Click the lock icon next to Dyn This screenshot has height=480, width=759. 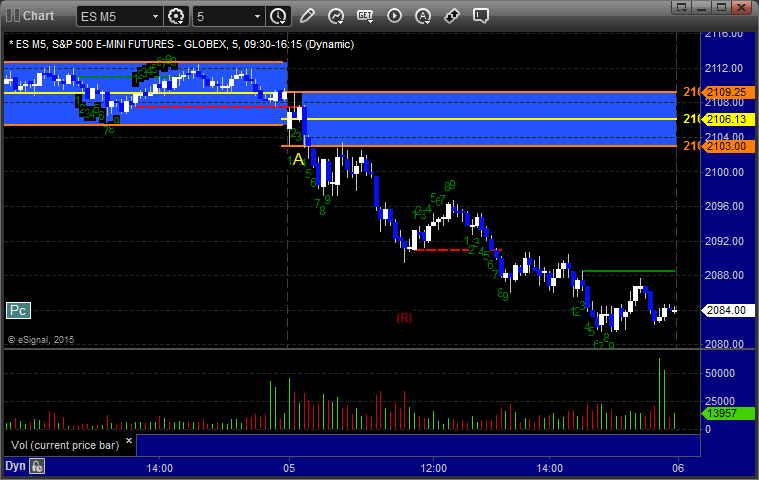(37, 466)
